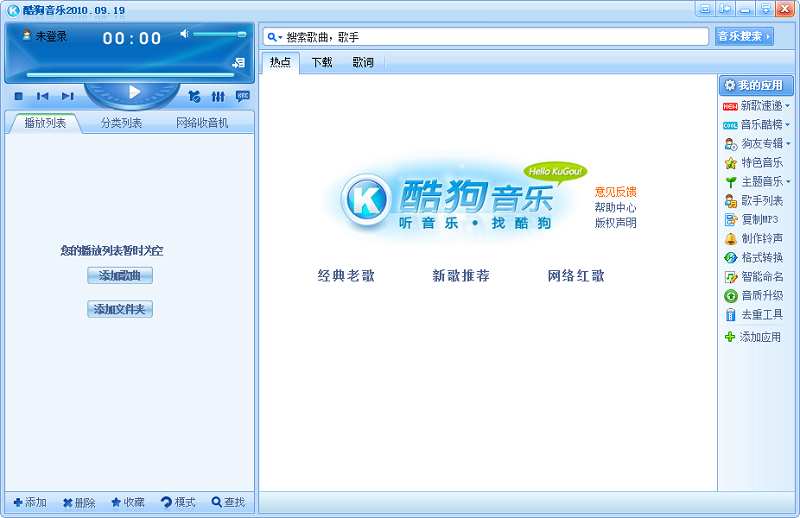The height and width of the screenshot is (518, 800).
Task: Open the search type dropdown magnifier
Action: click(275, 37)
